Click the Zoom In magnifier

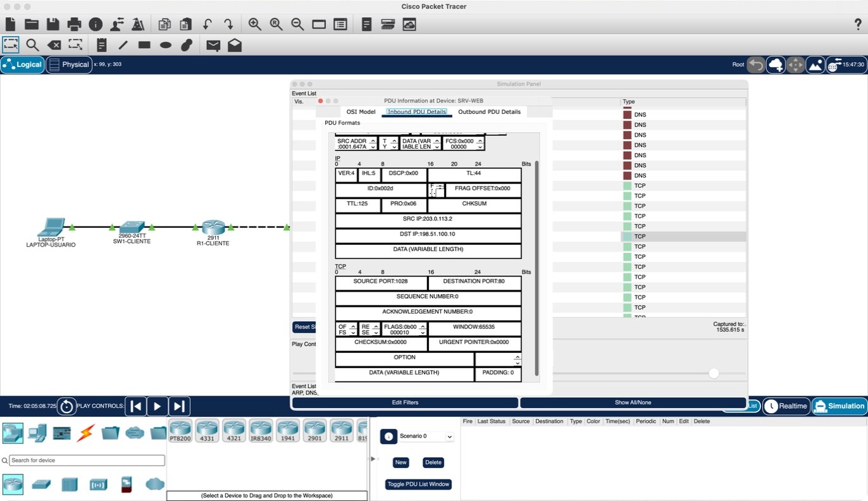point(255,24)
